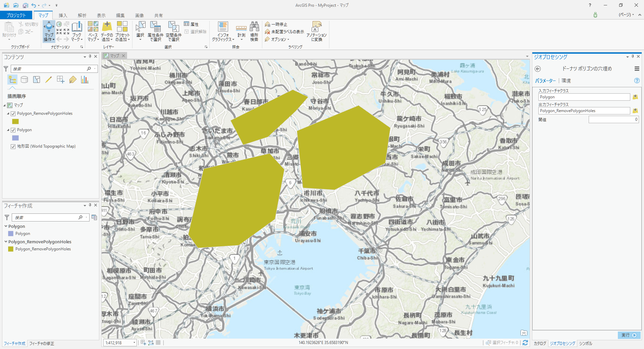644x349 pixels.
Task: Select the Measure tool icon
Action: pyautogui.click(x=241, y=29)
